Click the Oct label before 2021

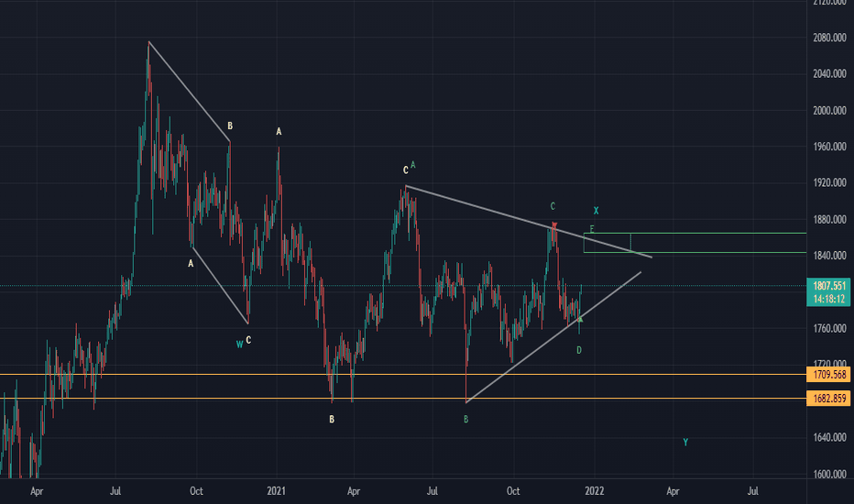196,491
